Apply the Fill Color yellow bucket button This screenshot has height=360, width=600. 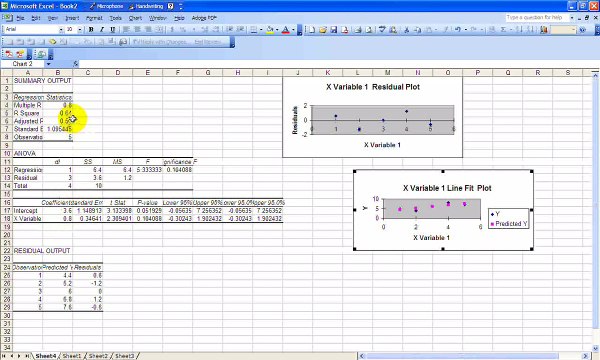(270, 29)
